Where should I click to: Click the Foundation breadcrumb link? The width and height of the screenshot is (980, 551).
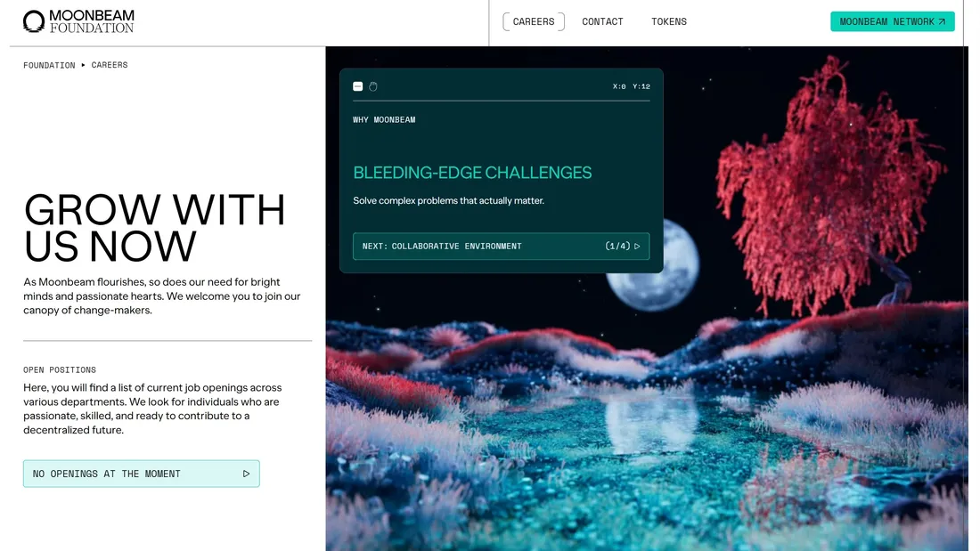point(49,65)
